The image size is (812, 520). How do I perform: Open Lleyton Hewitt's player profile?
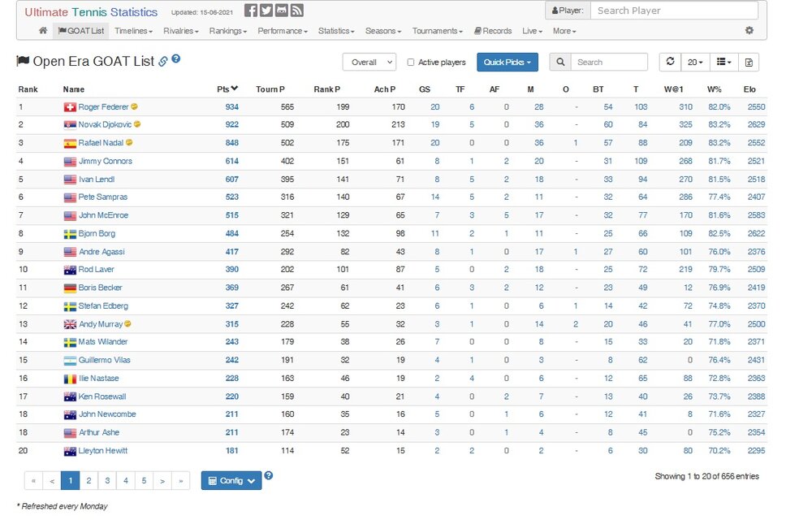(103, 451)
